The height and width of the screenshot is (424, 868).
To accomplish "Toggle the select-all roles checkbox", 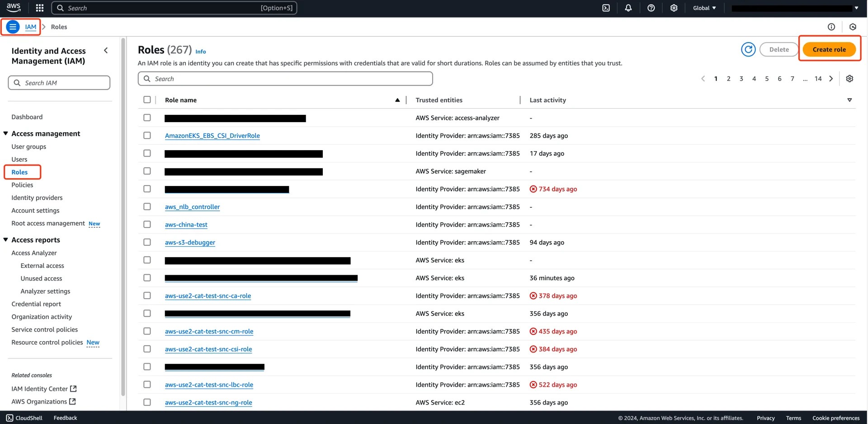I will click(147, 100).
